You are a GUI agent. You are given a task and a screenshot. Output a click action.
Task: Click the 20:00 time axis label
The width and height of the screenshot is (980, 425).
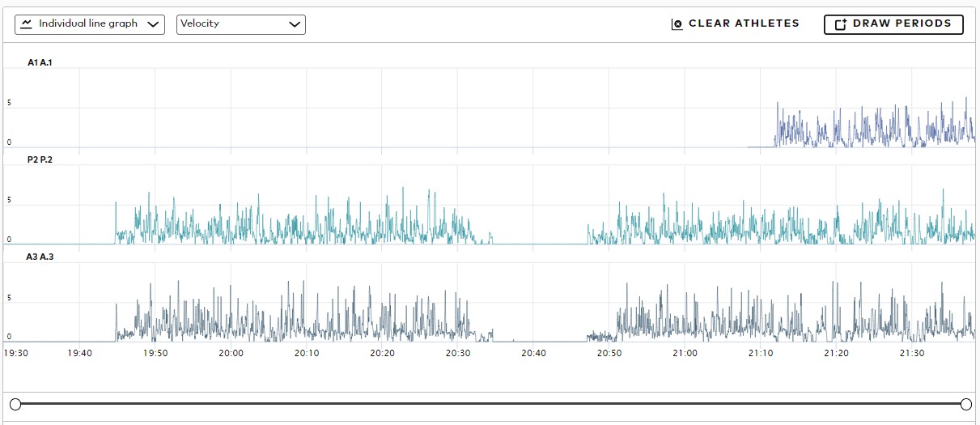pyautogui.click(x=231, y=353)
